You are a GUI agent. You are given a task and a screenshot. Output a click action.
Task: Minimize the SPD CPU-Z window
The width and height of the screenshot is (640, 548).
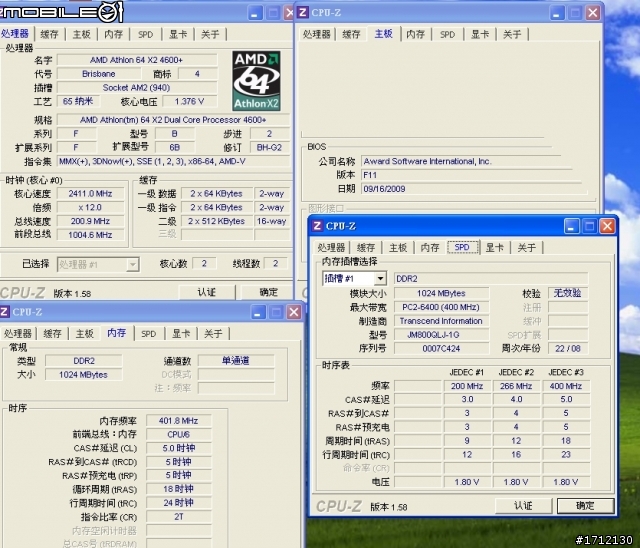click(x=571, y=226)
